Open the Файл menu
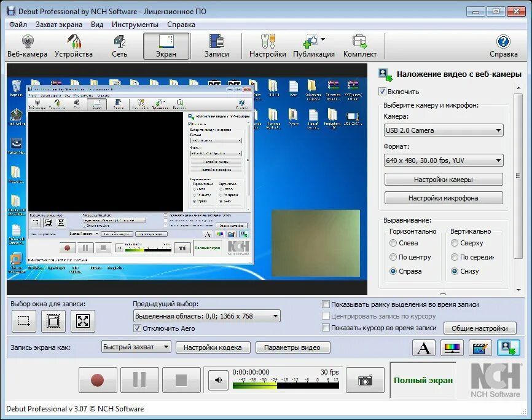The height and width of the screenshot is (420, 532). tap(18, 25)
